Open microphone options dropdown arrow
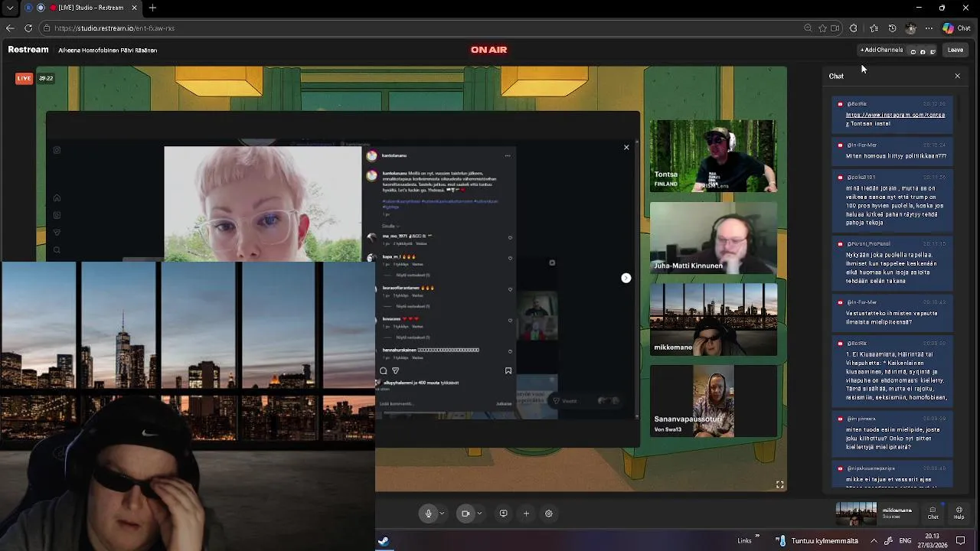980x551 pixels. [442, 514]
